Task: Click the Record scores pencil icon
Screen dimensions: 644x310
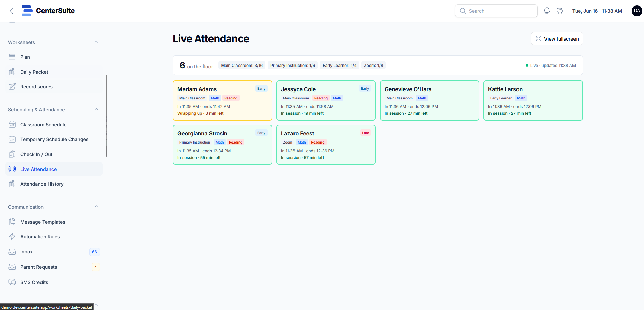Action: (12, 86)
